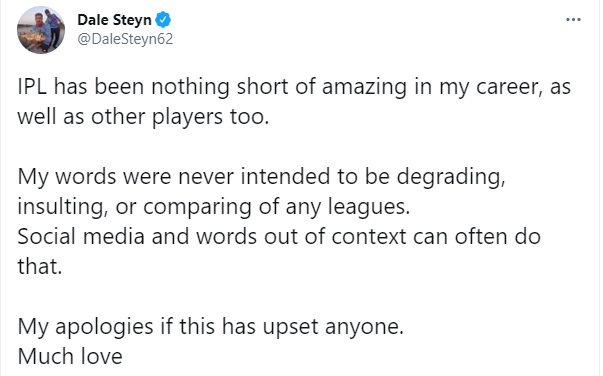Select the word "amazing" in the first line
The height and width of the screenshot is (376, 603).
point(364,87)
